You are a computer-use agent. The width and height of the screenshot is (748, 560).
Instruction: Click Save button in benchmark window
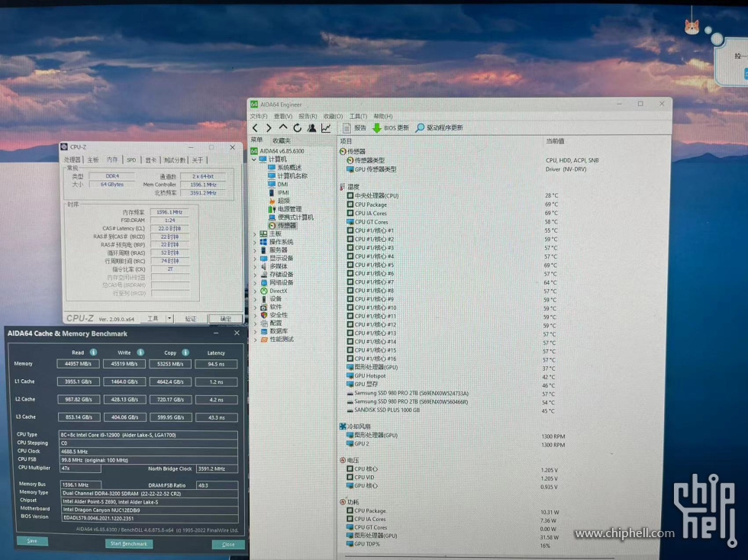coord(32,541)
